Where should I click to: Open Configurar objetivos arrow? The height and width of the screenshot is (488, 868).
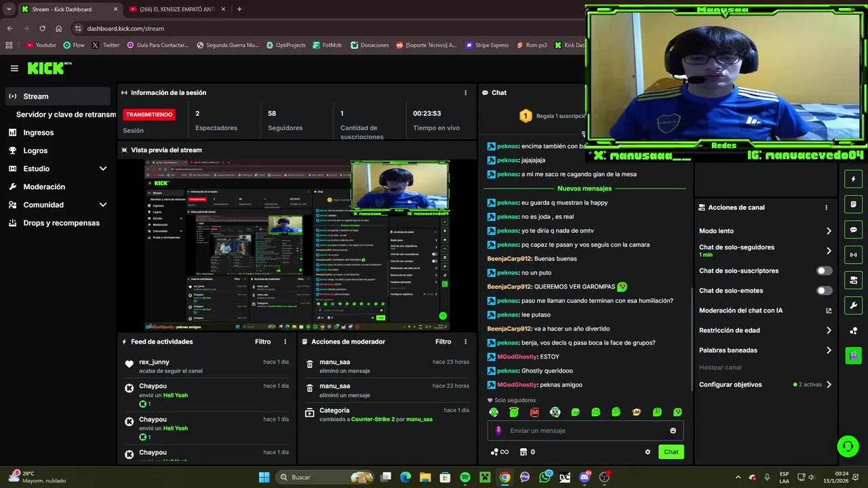coord(829,384)
